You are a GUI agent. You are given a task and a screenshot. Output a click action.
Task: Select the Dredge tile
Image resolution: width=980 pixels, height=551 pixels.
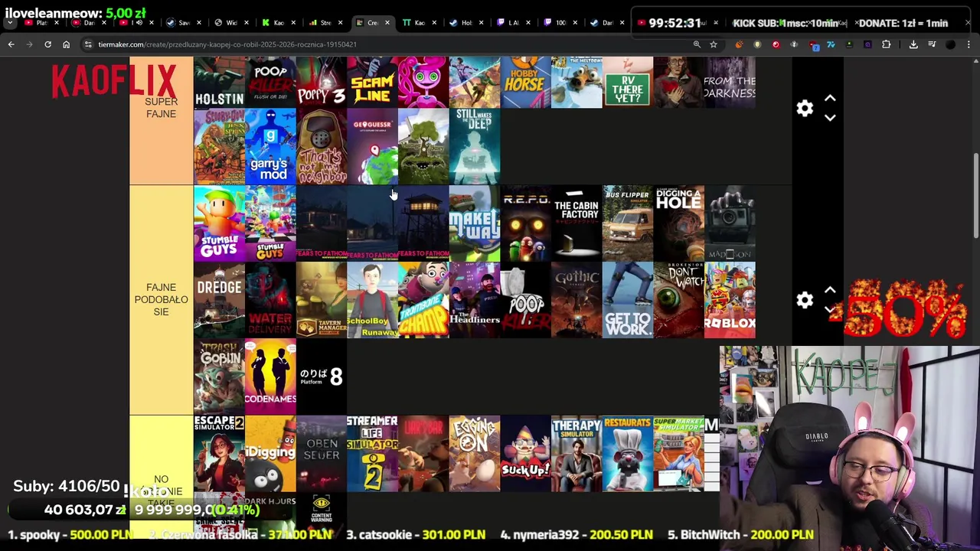tap(219, 299)
